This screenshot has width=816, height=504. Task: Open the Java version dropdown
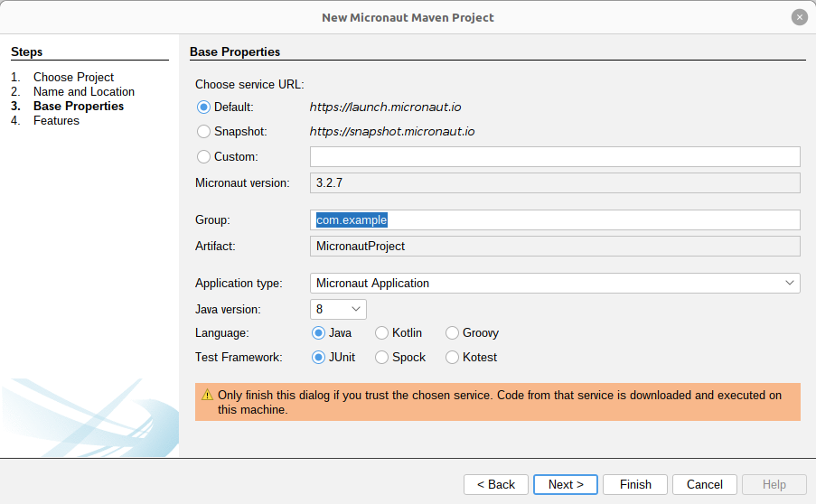338,310
